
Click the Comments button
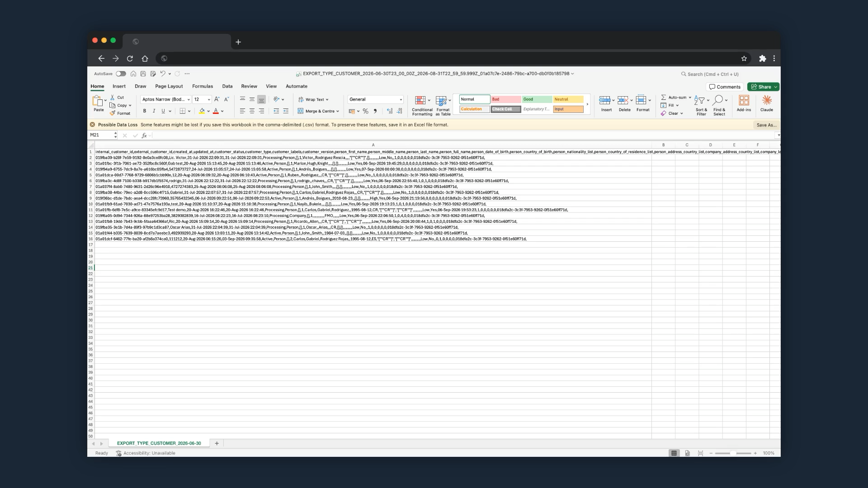(725, 87)
